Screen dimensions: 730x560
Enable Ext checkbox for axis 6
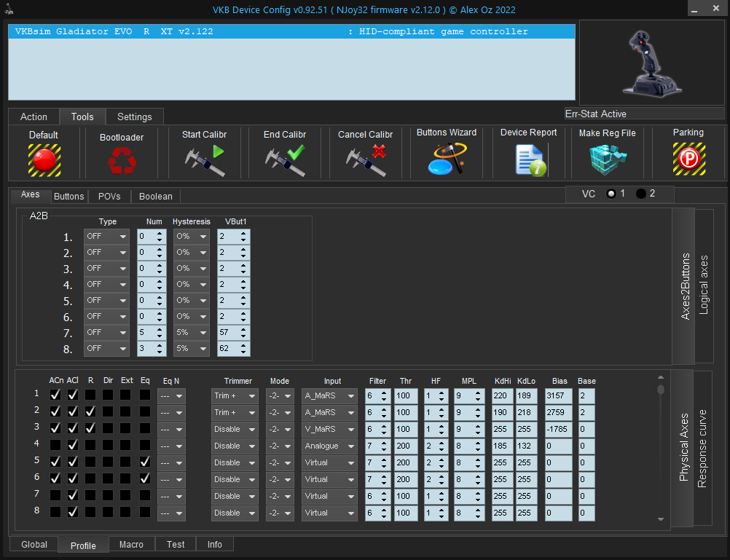(126, 479)
